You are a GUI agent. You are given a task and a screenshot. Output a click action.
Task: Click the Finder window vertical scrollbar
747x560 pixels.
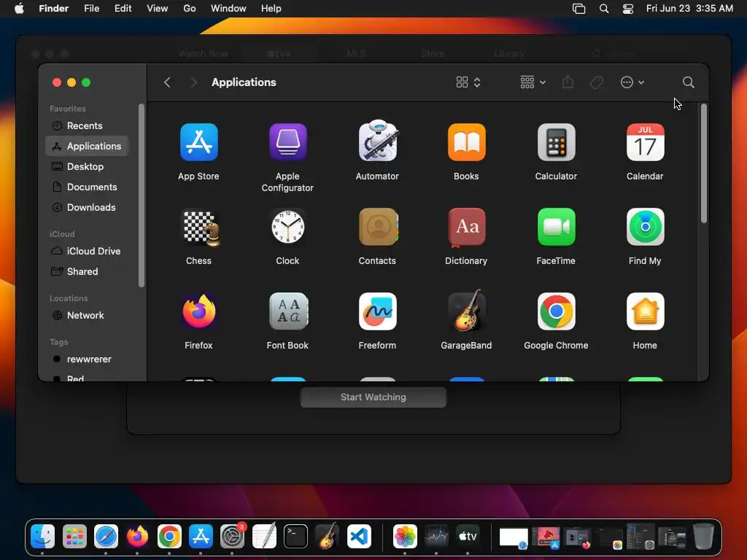click(704, 163)
